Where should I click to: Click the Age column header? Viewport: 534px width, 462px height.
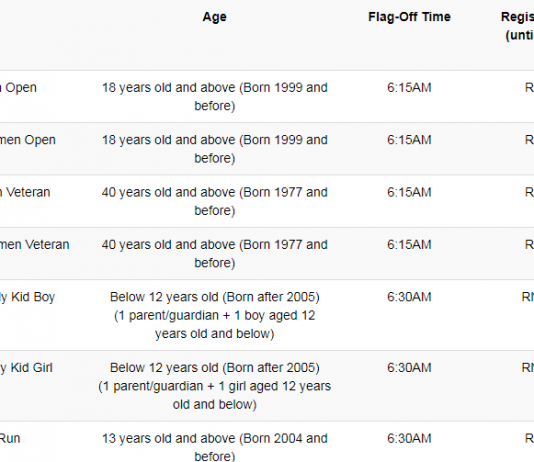[215, 17]
